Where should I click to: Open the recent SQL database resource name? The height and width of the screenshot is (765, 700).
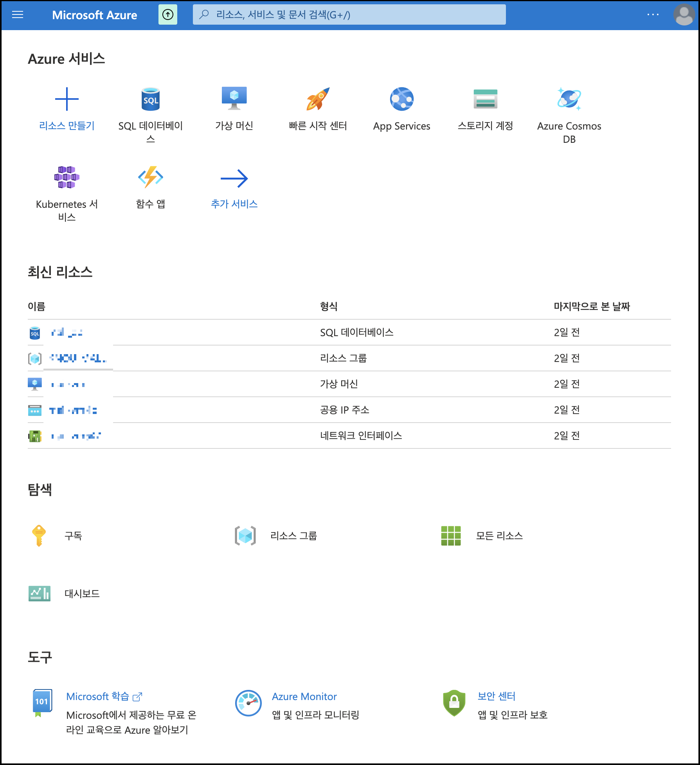(67, 333)
